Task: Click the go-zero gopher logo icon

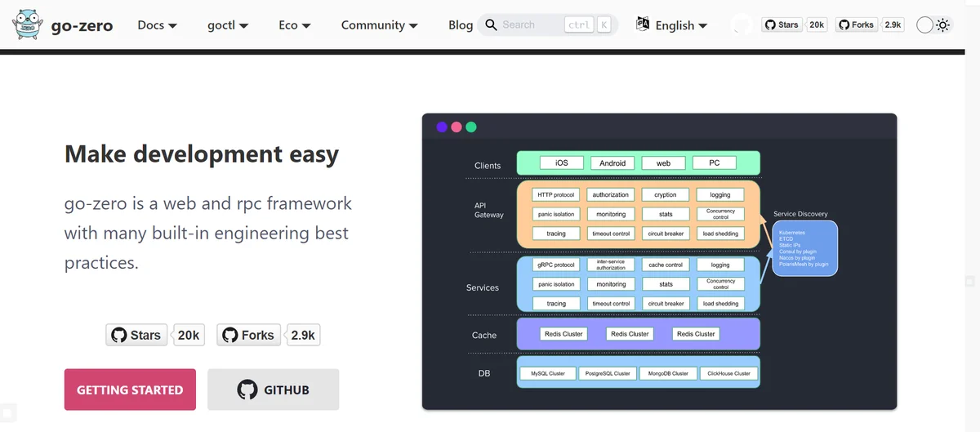Action: click(29, 24)
